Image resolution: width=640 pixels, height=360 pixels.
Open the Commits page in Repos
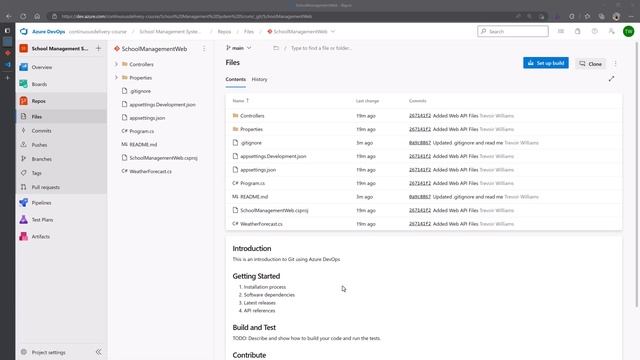pos(61,131)
